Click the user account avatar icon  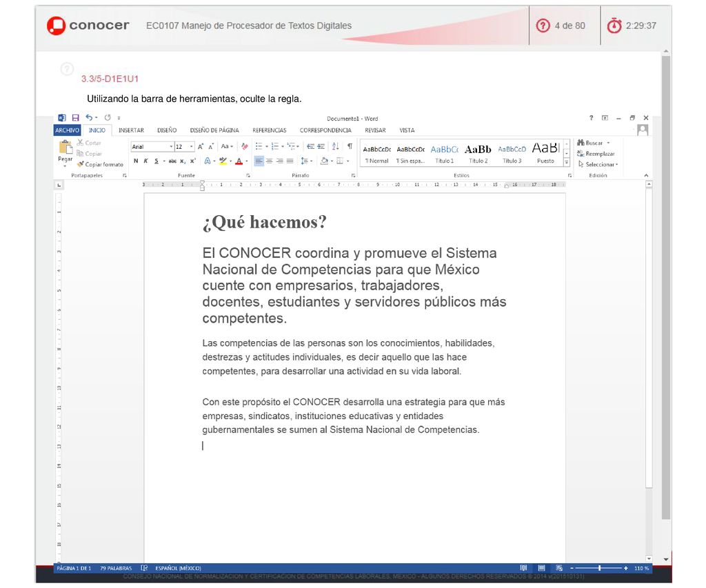[643, 130]
